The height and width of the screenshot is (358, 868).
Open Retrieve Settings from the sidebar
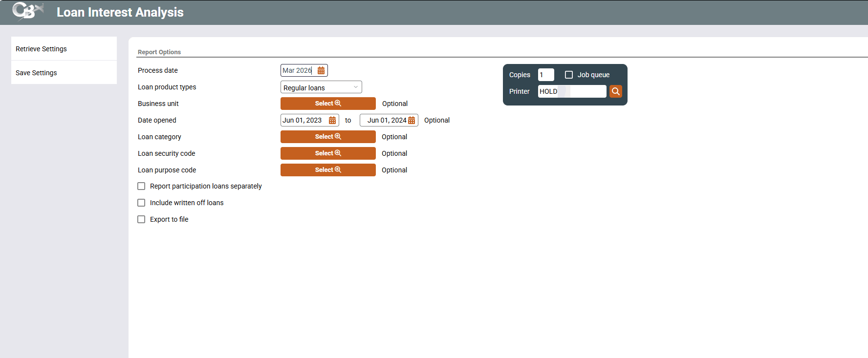(x=42, y=49)
